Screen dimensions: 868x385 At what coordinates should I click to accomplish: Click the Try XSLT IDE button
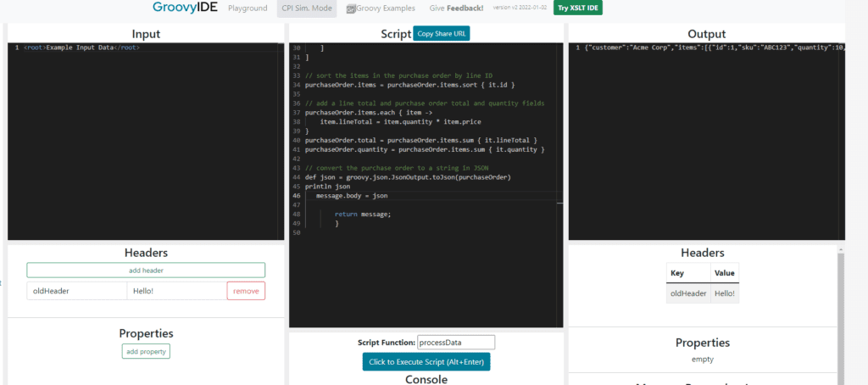578,8
